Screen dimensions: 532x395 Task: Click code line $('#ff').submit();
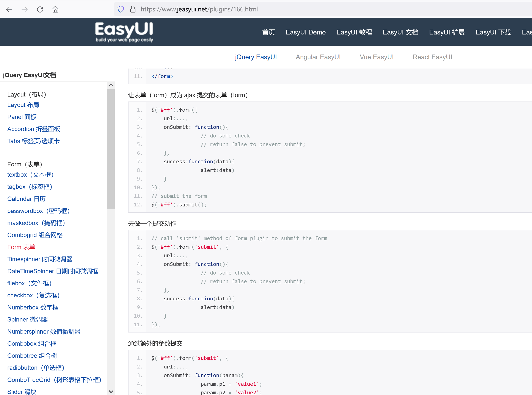click(179, 205)
